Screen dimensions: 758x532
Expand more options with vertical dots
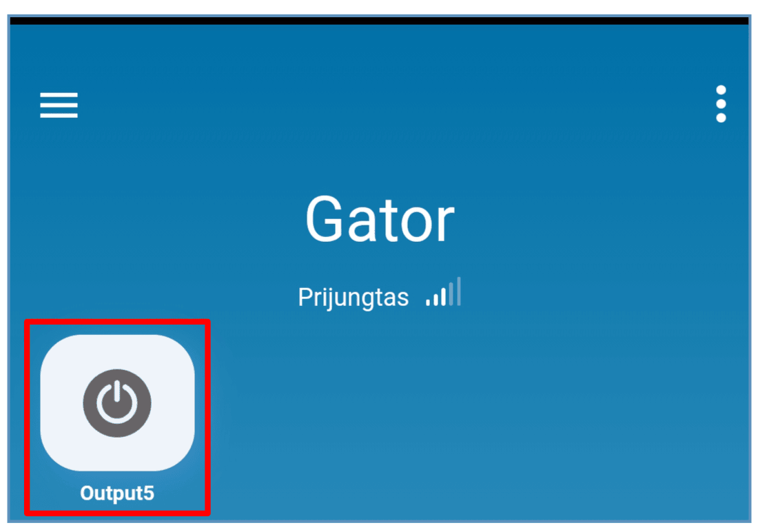[x=721, y=104]
